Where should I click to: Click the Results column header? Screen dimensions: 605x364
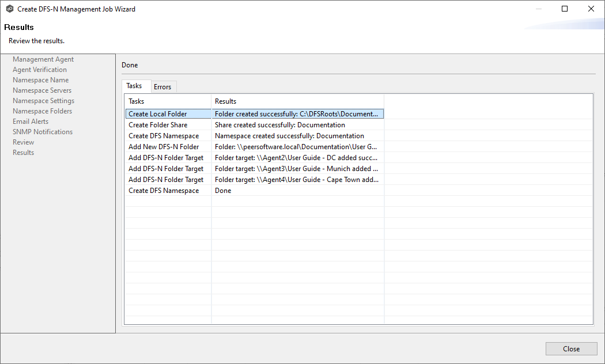click(x=297, y=101)
